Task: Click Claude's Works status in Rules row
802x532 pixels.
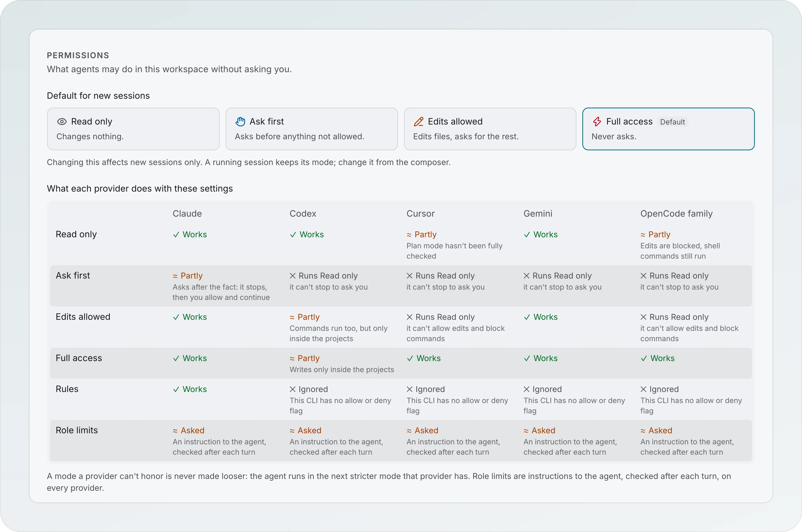Action: click(190, 389)
